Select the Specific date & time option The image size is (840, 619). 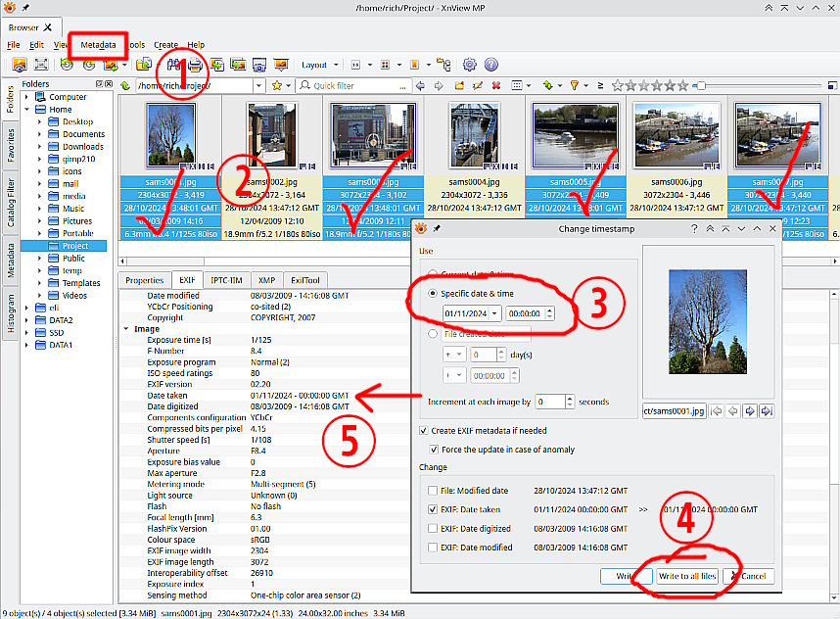point(435,294)
